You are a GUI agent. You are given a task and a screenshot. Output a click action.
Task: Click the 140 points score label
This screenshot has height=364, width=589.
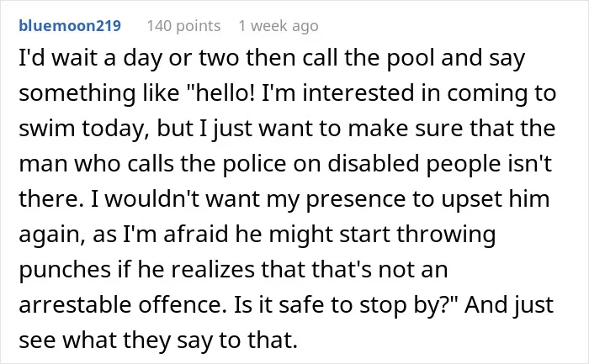tap(183, 26)
